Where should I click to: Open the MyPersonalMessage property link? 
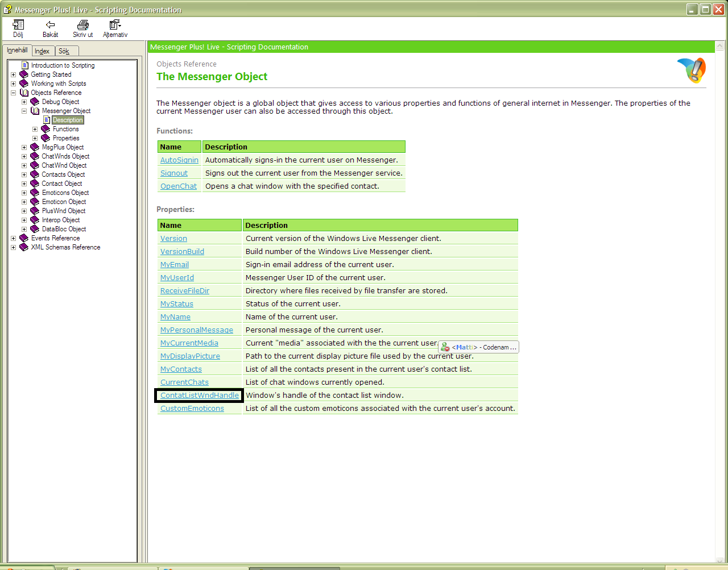[197, 330]
